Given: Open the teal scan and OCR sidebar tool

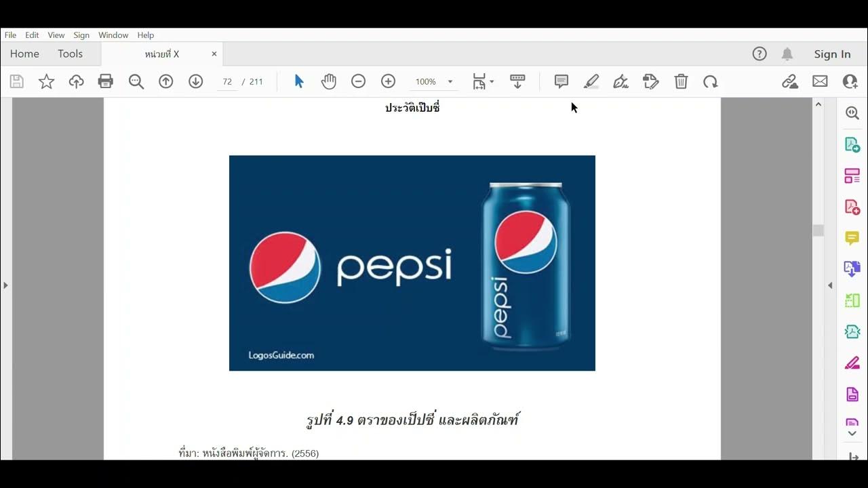Looking at the screenshot, I should tap(852, 331).
